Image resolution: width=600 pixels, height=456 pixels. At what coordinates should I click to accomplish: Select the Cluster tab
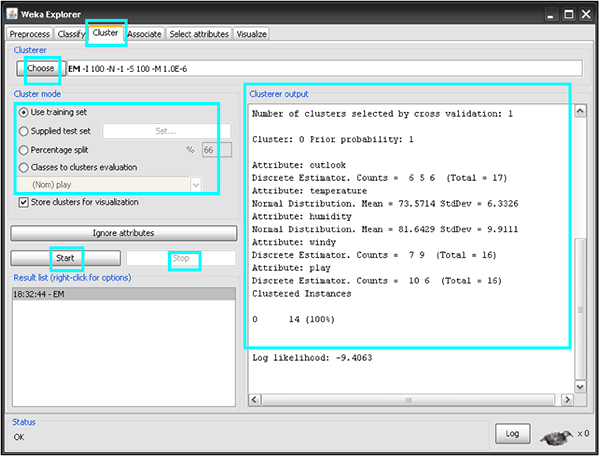[x=106, y=33]
